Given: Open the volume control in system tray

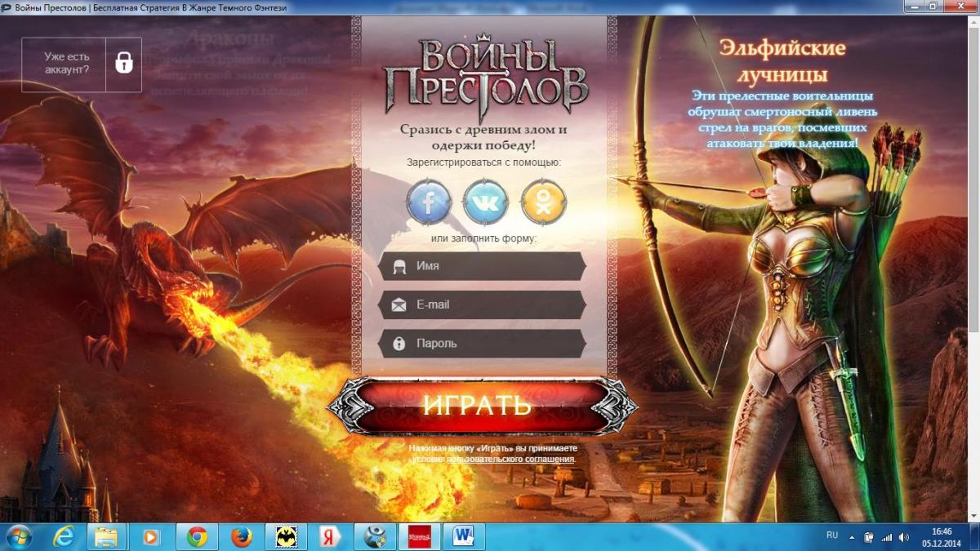Looking at the screenshot, I should coord(903,536).
